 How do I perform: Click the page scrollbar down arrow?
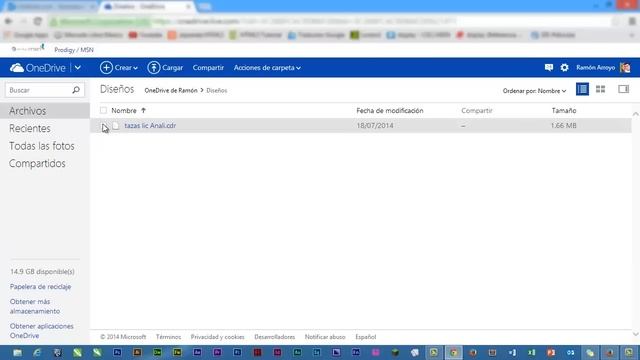pyautogui.click(x=636, y=334)
